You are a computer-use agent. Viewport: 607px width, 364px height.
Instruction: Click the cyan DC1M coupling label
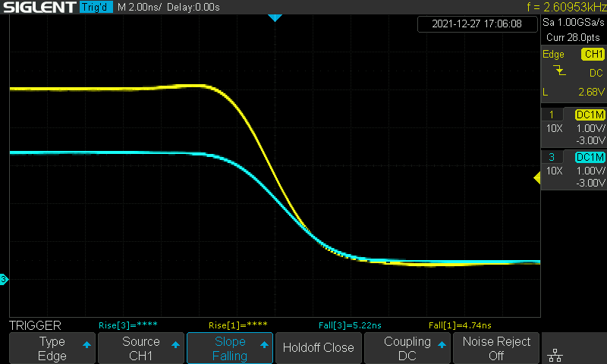590,157
